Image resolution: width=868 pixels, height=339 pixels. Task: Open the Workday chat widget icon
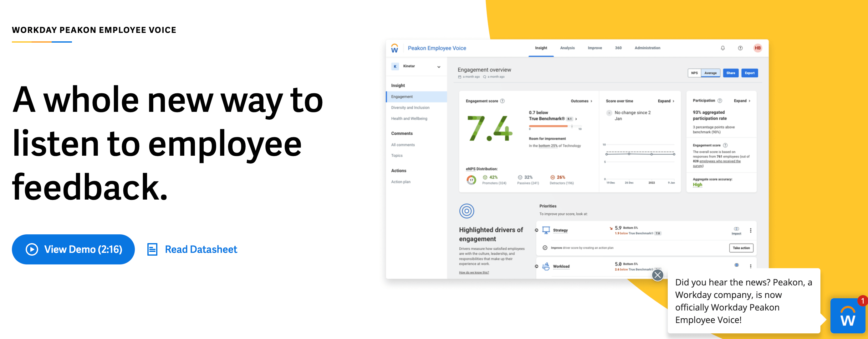pos(848,316)
